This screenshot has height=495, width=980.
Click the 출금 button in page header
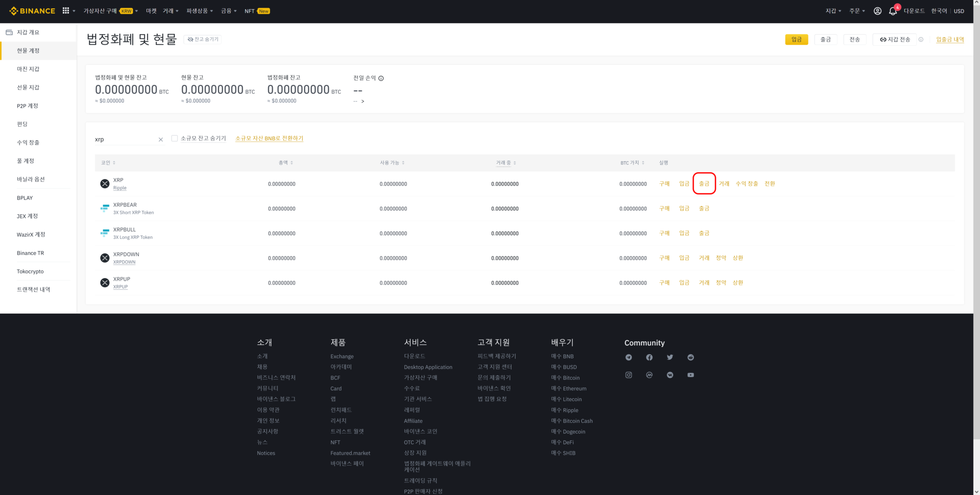click(x=825, y=39)
